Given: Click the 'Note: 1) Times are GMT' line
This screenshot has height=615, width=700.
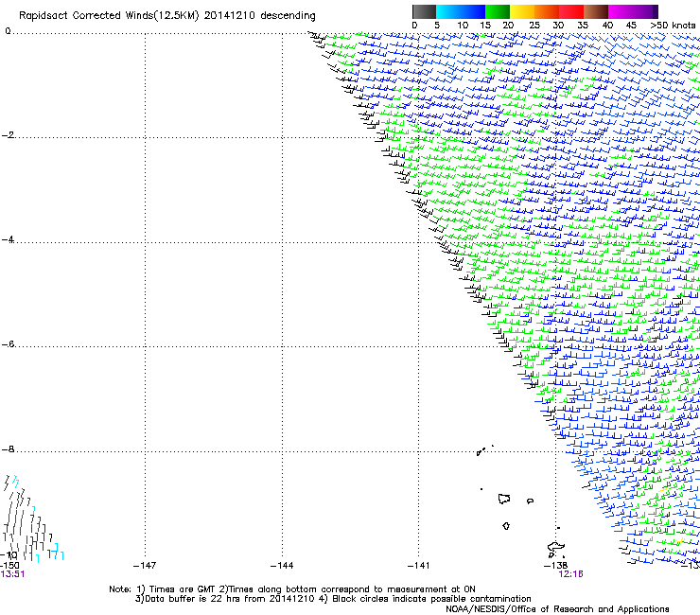Looking at the screenshot, I should [x=292, y=589].
